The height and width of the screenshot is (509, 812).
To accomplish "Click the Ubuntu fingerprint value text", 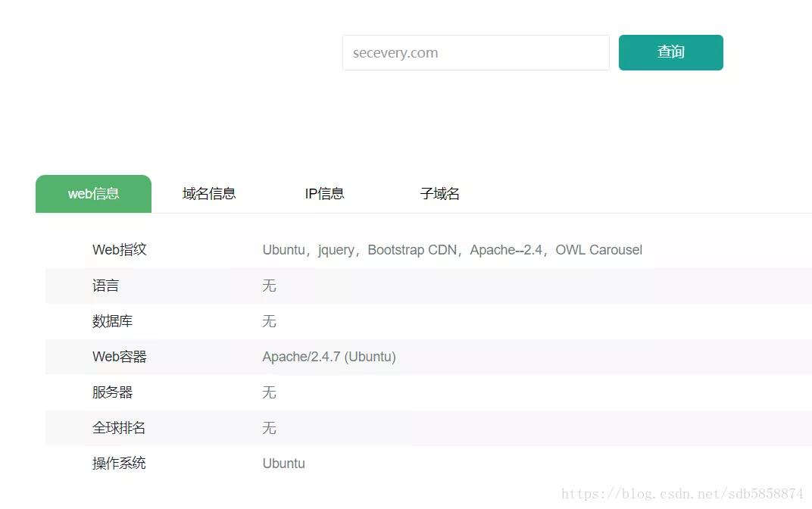I will click(284, 249).
